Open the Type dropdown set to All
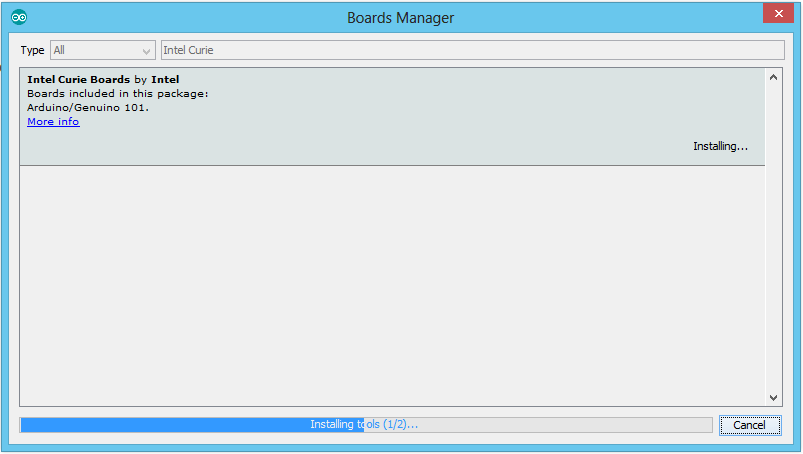This screenshot has width=803, height=454. [x=103, y=50]
